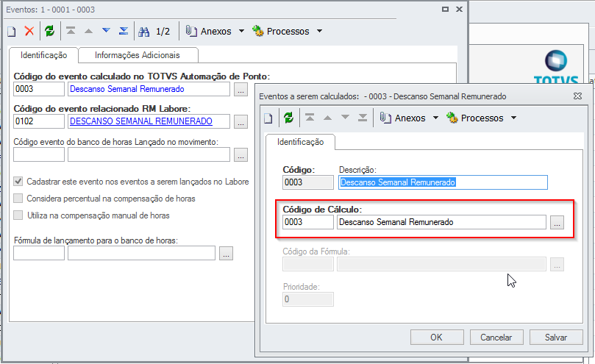Screen dimensions: 595x364
Task: Click banco de horas event code field
Action: (x=39, y=154)
